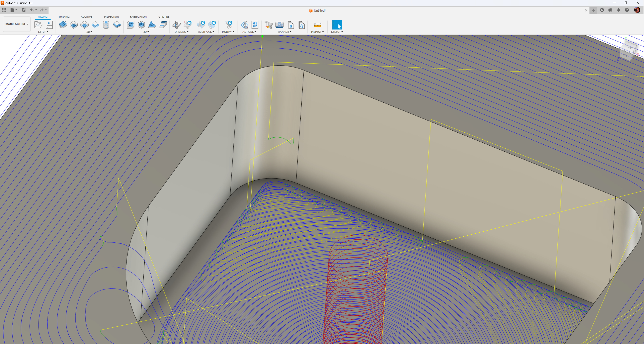Viewport: 644px width, 344px height.
Task: Open the MANUFACTURE workspace dropdown
Action: [17, 24]
